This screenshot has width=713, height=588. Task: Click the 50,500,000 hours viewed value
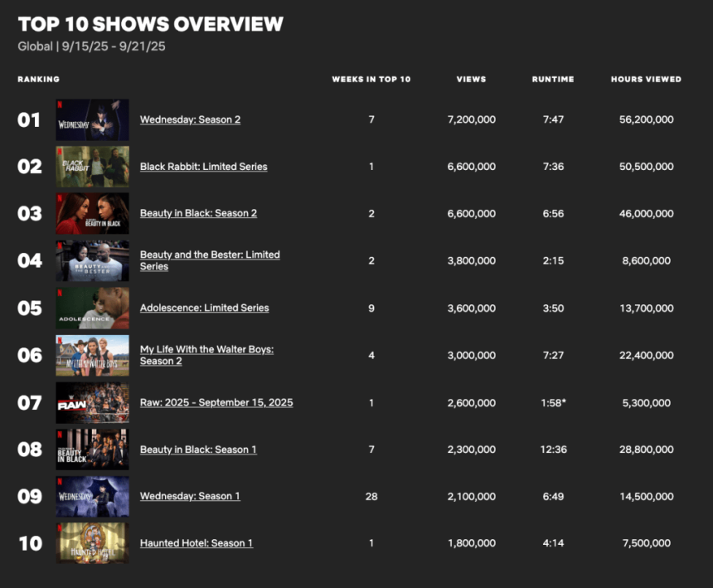[x=646, y=167]
